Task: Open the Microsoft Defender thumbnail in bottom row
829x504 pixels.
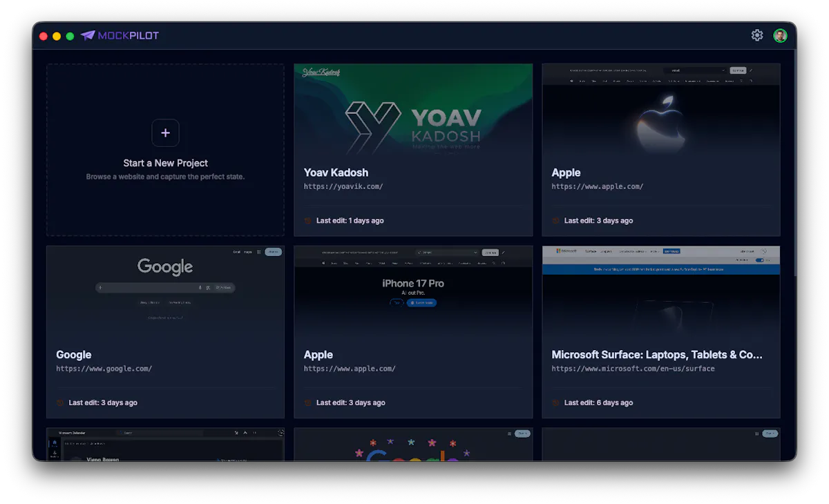Action: pos(165,445)
